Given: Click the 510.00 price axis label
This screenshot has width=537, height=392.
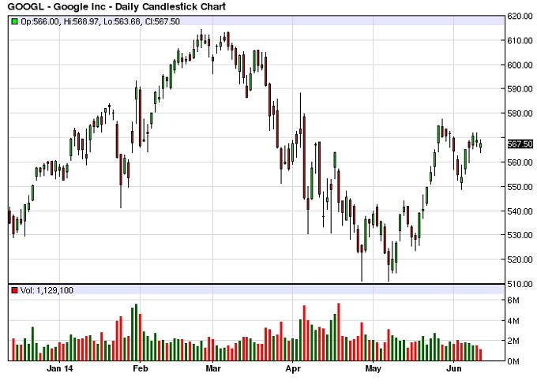Looking at the screenshot, I should click(x=520, y=284).
